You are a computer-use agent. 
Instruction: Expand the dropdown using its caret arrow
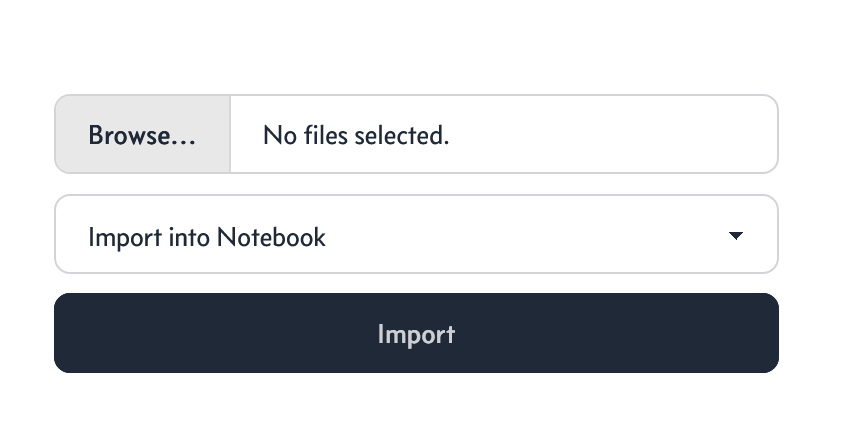735,235
